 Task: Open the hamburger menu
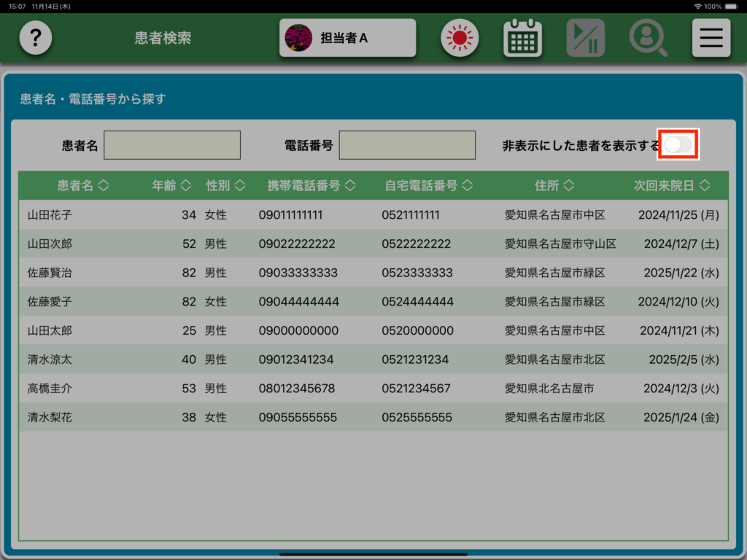point(711,38)
